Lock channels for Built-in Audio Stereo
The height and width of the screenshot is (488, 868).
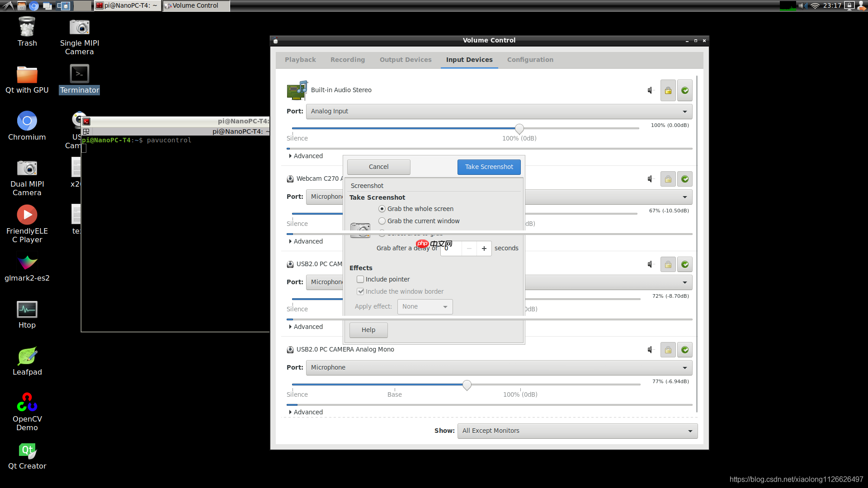(x=668, y=90)
